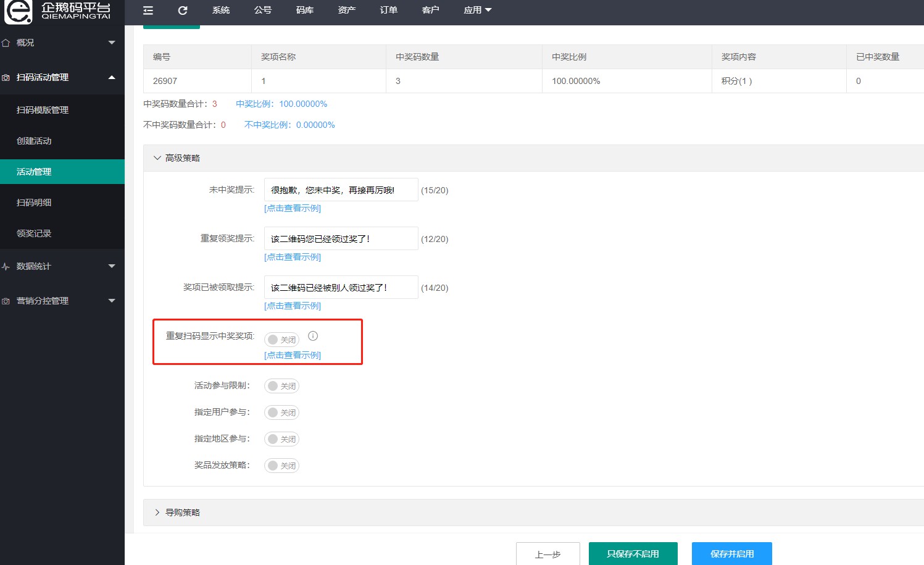
Task: Click the 保存并启用 button
Action: pyautogui.click(x=731, y=554)
